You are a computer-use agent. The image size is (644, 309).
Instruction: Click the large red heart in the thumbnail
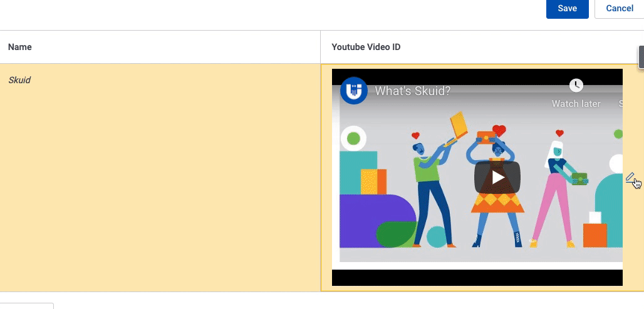point(499,131)
